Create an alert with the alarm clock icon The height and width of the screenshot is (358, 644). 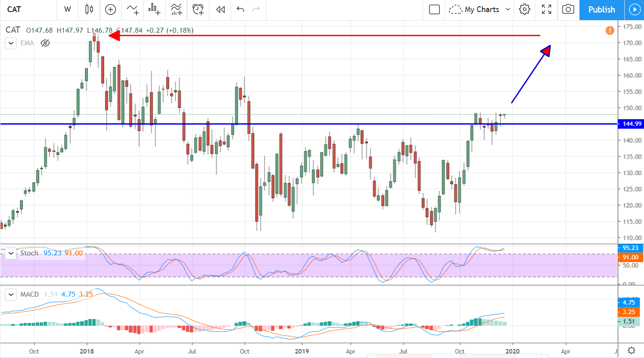[197, 9]
